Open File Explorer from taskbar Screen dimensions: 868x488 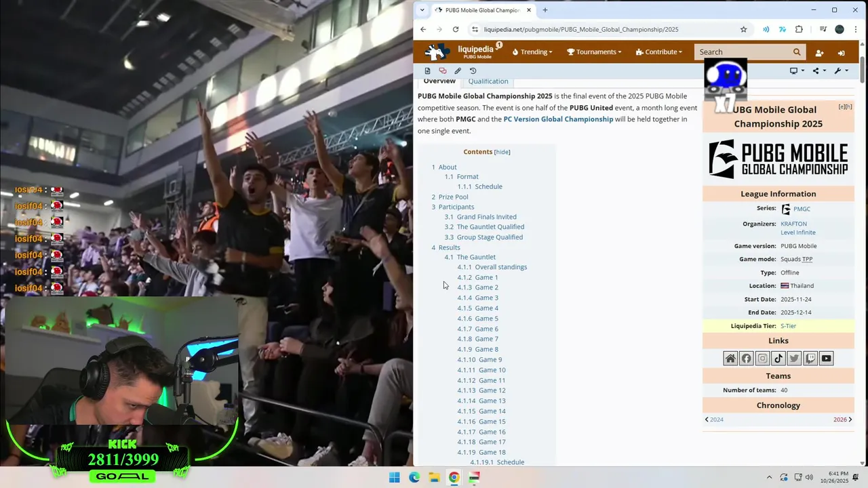[x=434, y=478]
